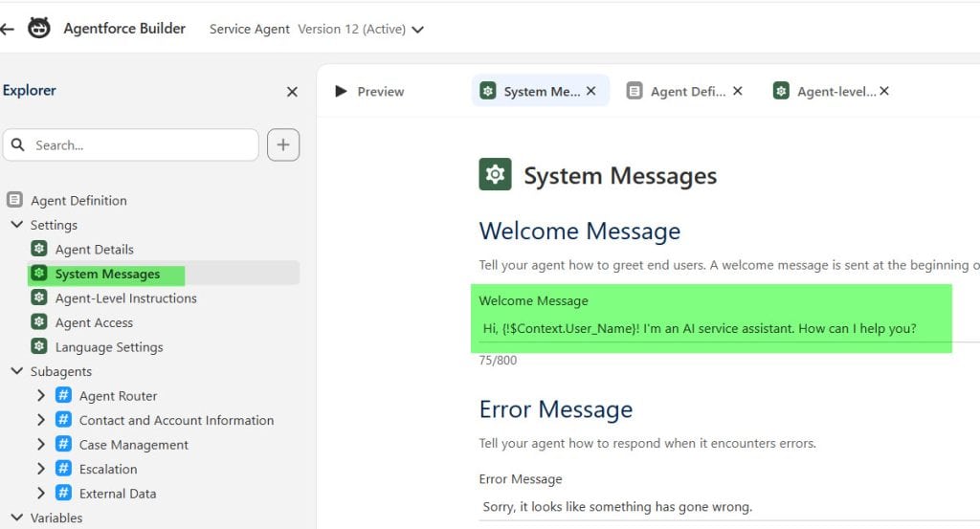Switch to the System Me... tab
The height and width of the screenshot is (529, 980).
(542, 91)
